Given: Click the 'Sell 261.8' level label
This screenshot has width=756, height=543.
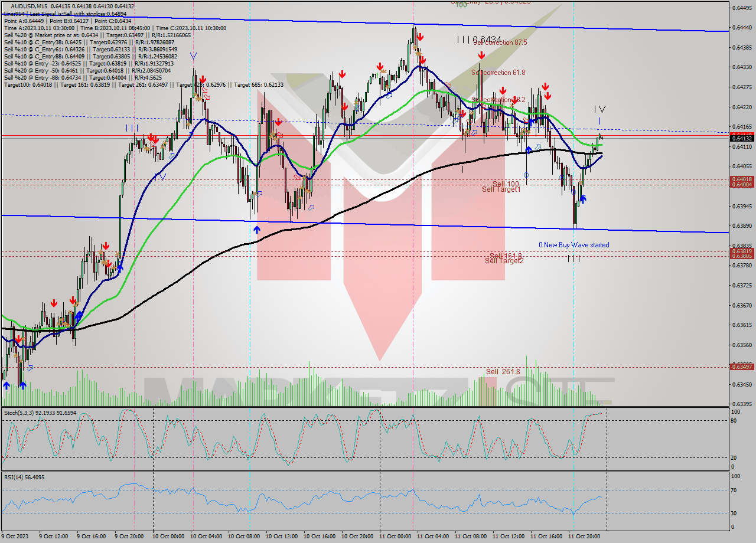Looking at the screenshot, I should tap(503, 371).
